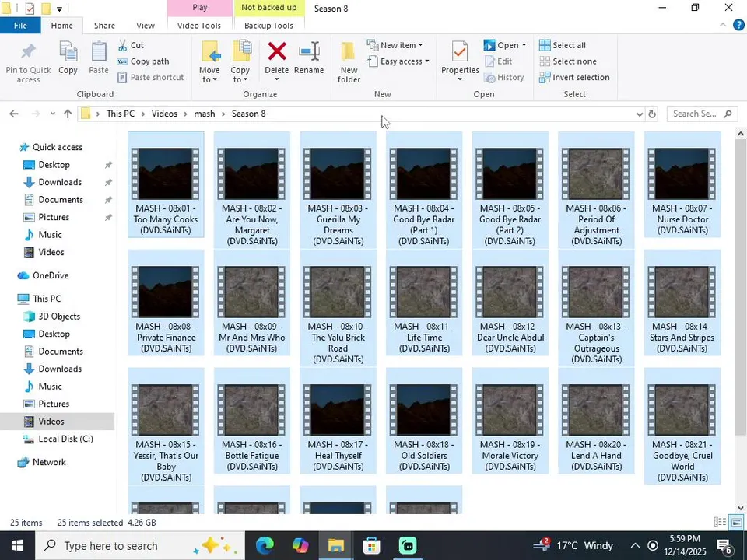Collapse the ribbon with the chevron

[x=723, y=25]
